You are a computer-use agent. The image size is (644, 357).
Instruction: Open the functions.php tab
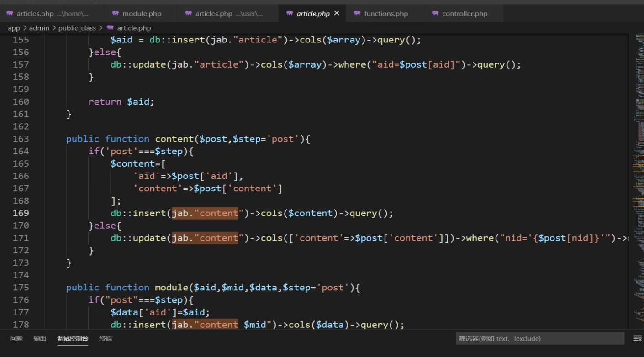tap(385, 13)
